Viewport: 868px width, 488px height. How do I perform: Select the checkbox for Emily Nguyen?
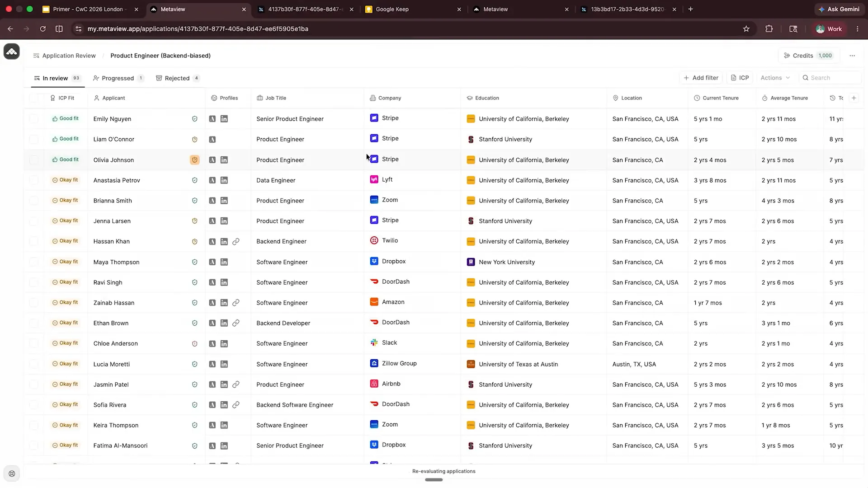click(x=34, y=119)
